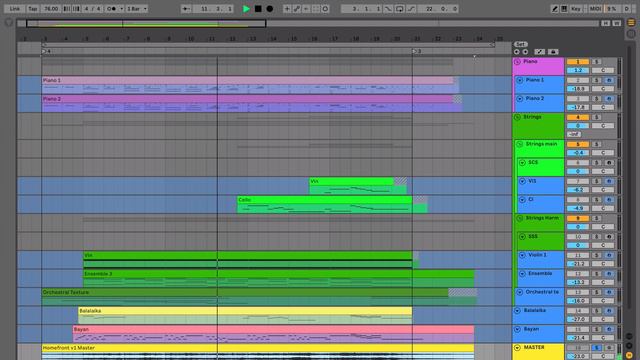This screenshot has height=360, width=640.
Task: Click the arrangement position field 11.3.1
Action: tap(213, 9)
